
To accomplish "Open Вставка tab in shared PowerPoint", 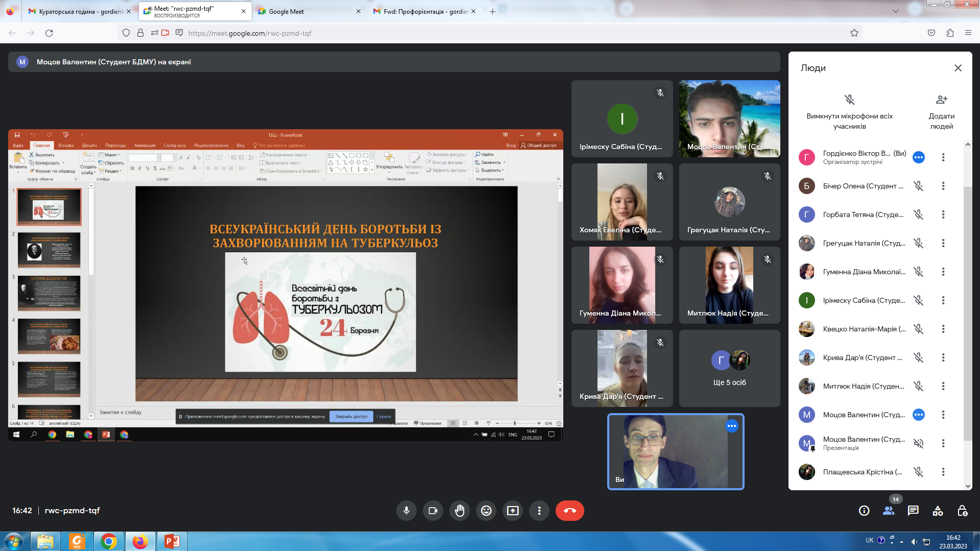I will click(x=66, y=146).
